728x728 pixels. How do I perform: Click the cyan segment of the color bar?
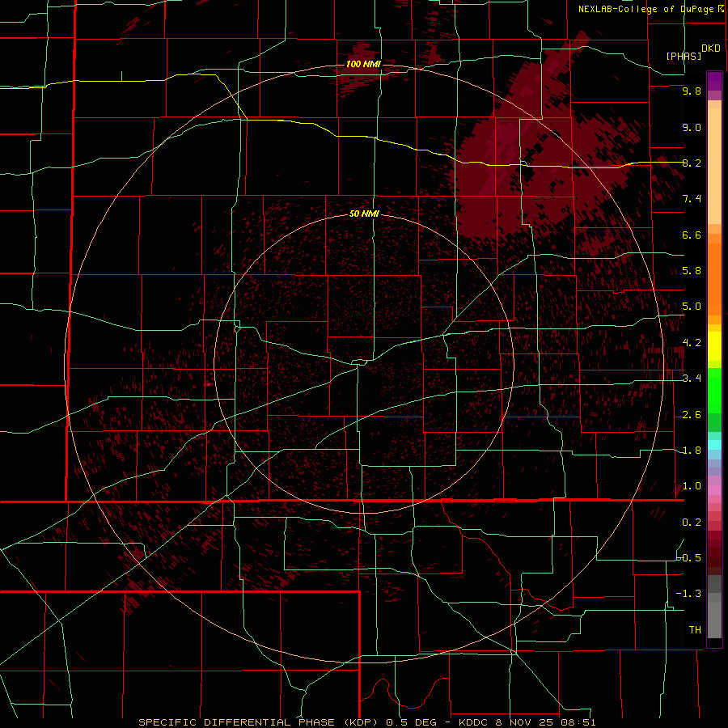(x=714, y=445)
